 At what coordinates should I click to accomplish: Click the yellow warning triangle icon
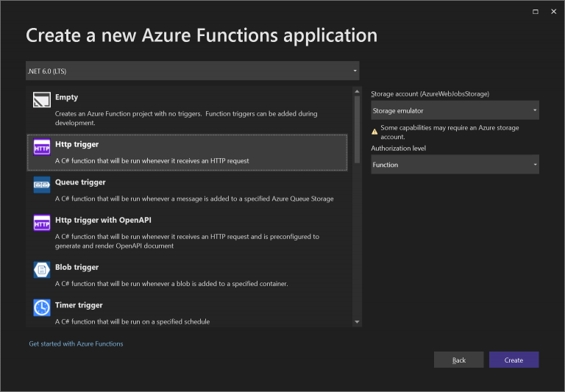[x=374, y=132]
